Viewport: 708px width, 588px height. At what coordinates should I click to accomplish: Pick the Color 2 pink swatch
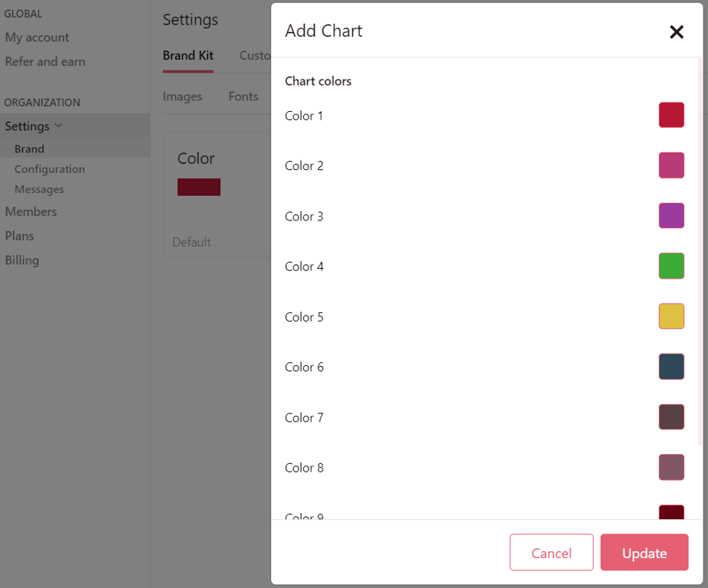pos(671,165)
